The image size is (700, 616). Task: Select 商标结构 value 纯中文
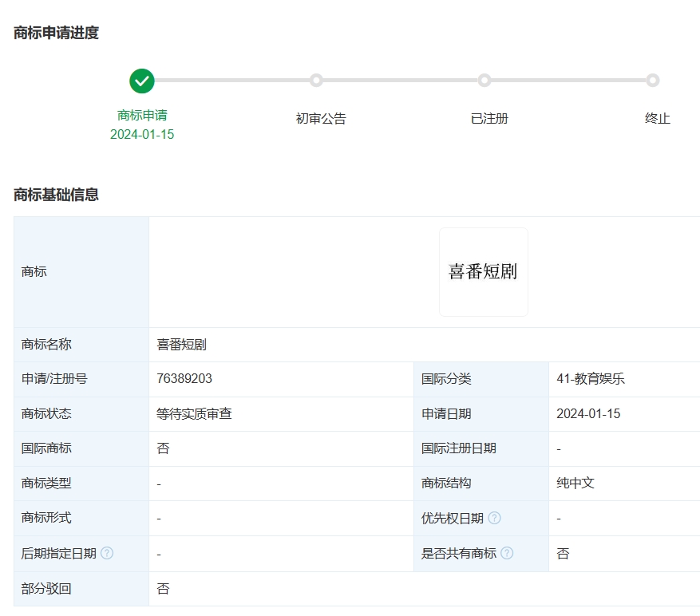pos(575,483)
